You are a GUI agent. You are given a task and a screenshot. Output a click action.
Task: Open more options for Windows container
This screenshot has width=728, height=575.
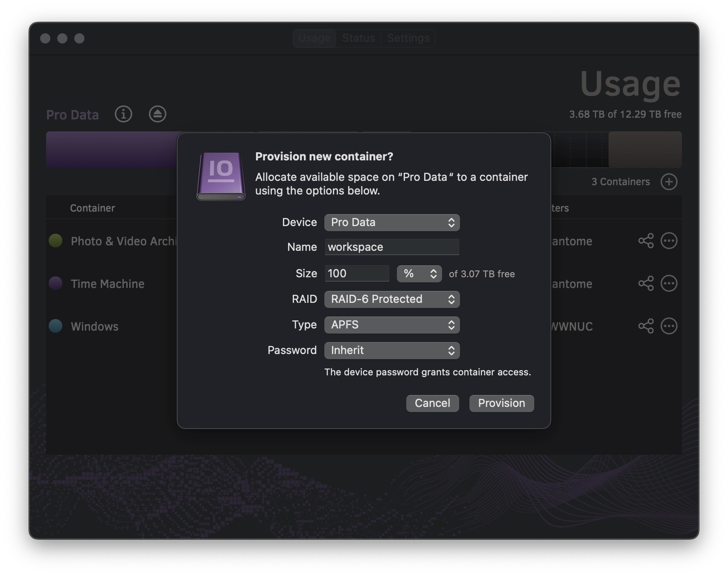click(x=669, y=326)
